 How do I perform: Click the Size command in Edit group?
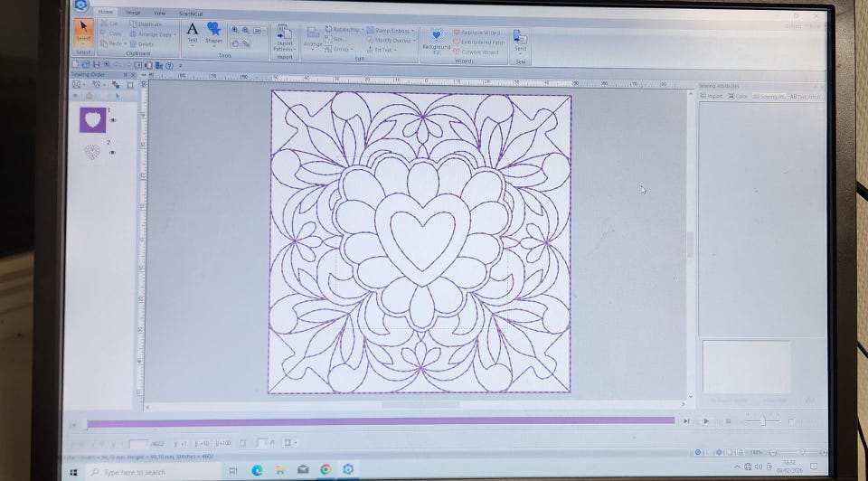pyautogui.click(x=335, y=39)
